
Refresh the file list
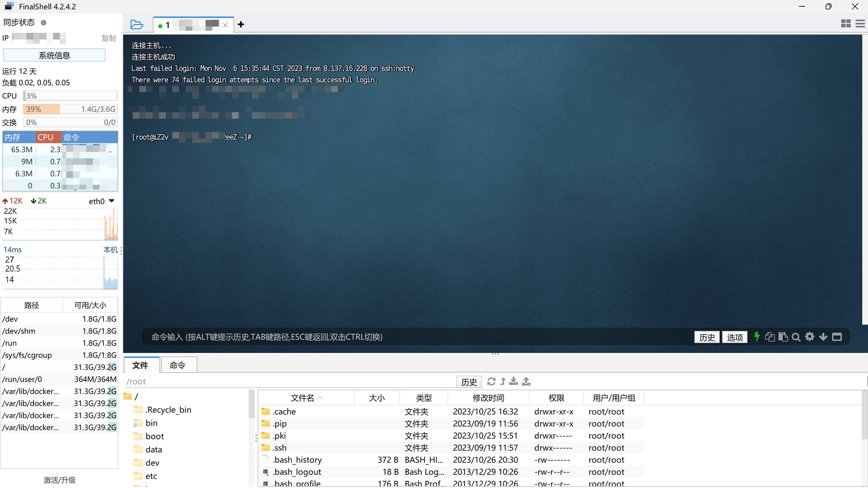point(491,381)
